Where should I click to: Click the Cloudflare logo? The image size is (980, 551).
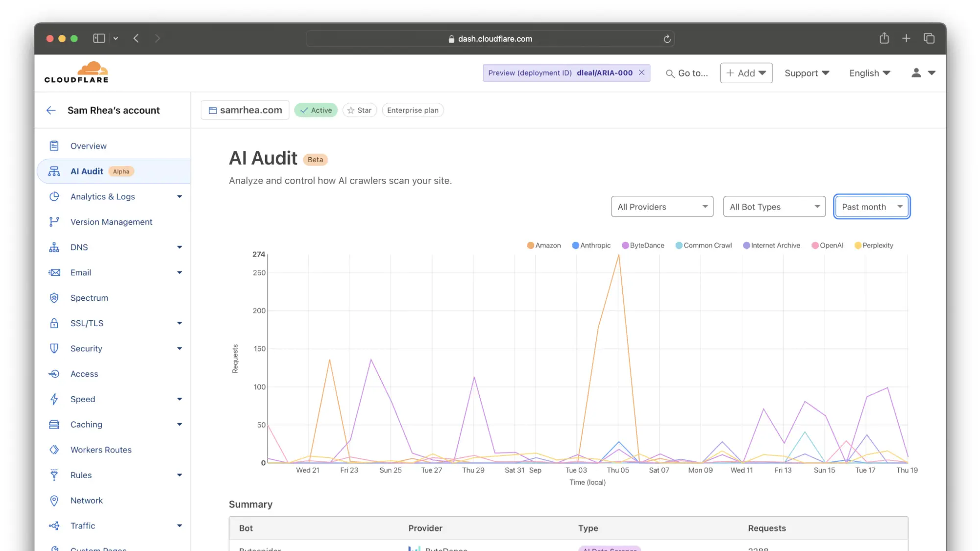[x=76, y=72]
